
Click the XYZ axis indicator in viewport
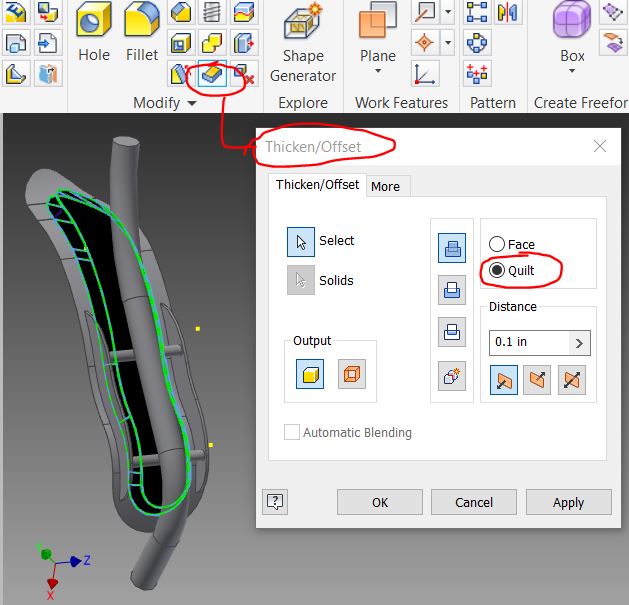[x=63, y=571]
